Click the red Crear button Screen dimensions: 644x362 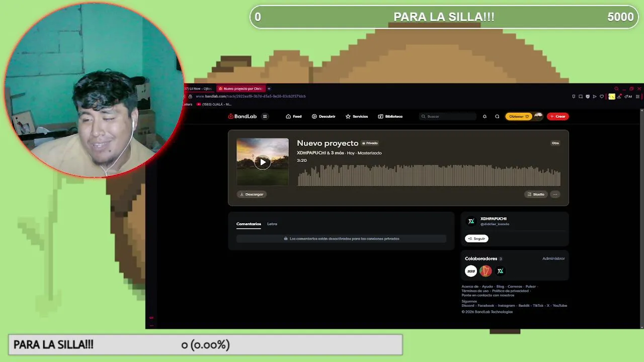[x=557, y=116]
